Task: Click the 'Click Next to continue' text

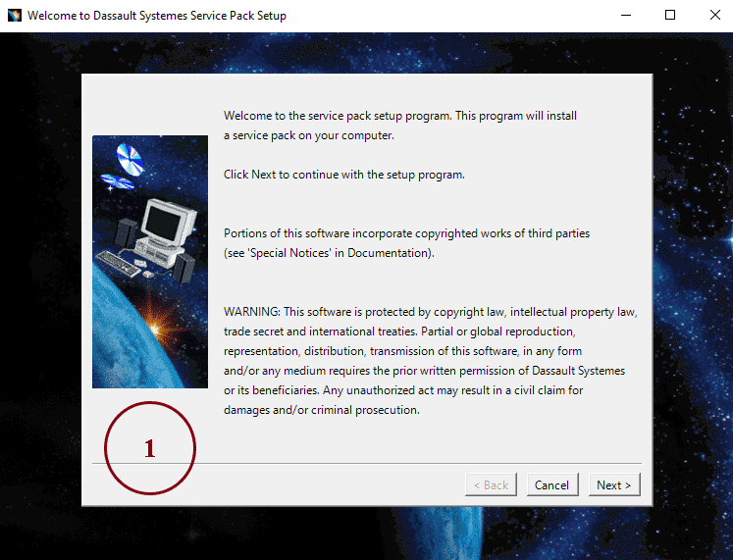Action: click(x=344, y=175)
